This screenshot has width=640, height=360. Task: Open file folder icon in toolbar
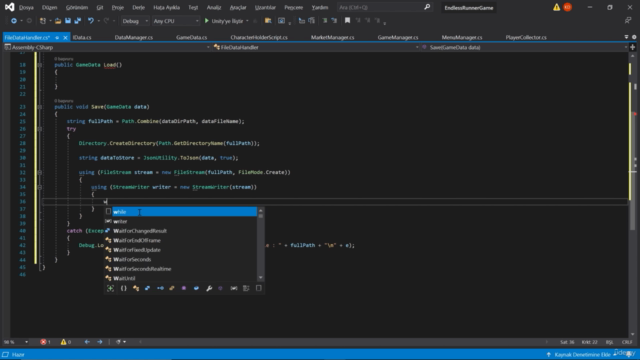pyautogui.click(x=58, y=21)
